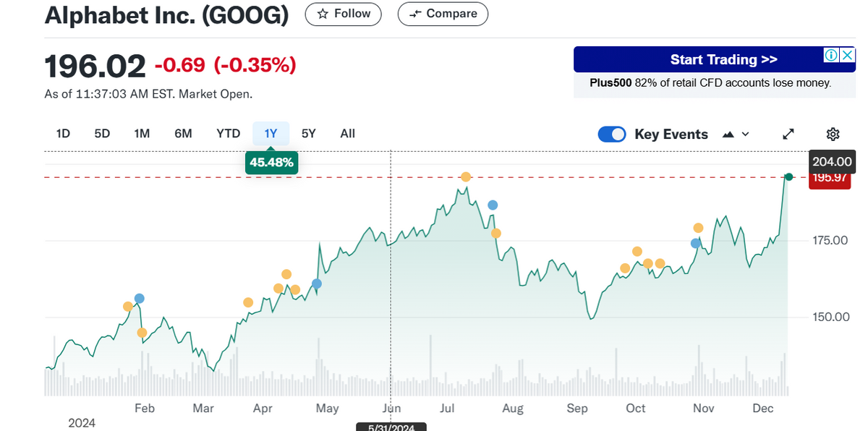This screenshot has height=431, width=868.
Task: Click the blue event marker in late July
Action: (x=493, y=205)
